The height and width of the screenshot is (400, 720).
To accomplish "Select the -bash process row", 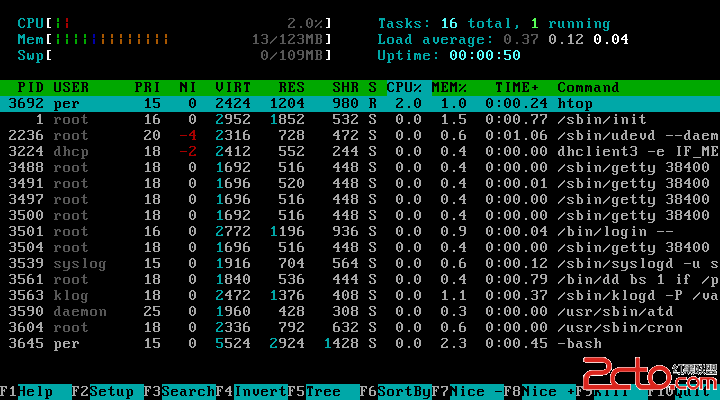I will [360, 344].
